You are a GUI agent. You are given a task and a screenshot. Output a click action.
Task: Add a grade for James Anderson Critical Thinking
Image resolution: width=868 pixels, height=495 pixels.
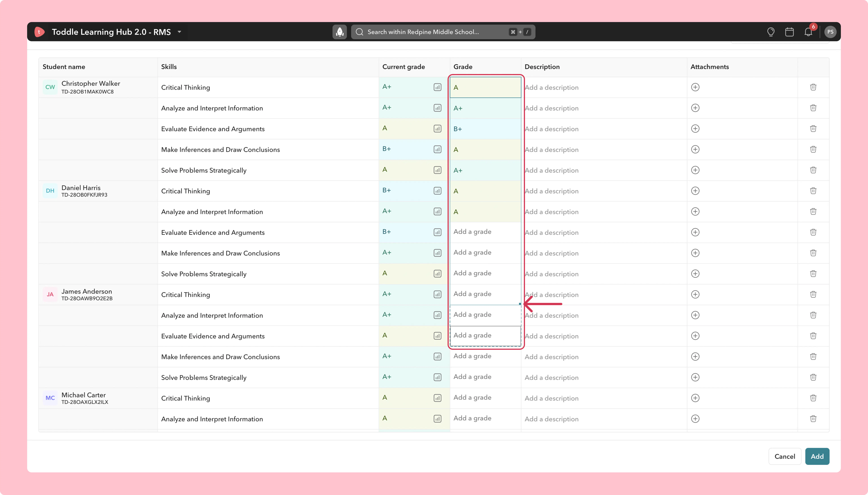(486, 295)
